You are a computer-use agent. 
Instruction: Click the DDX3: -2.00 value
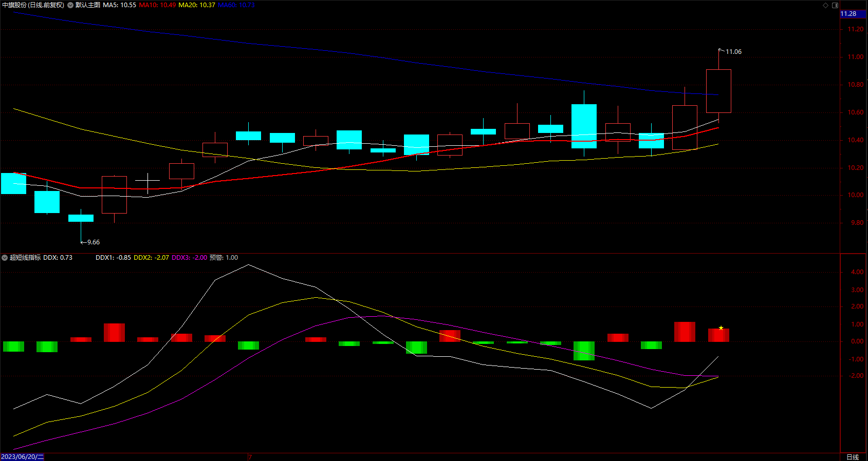(189, 258)
